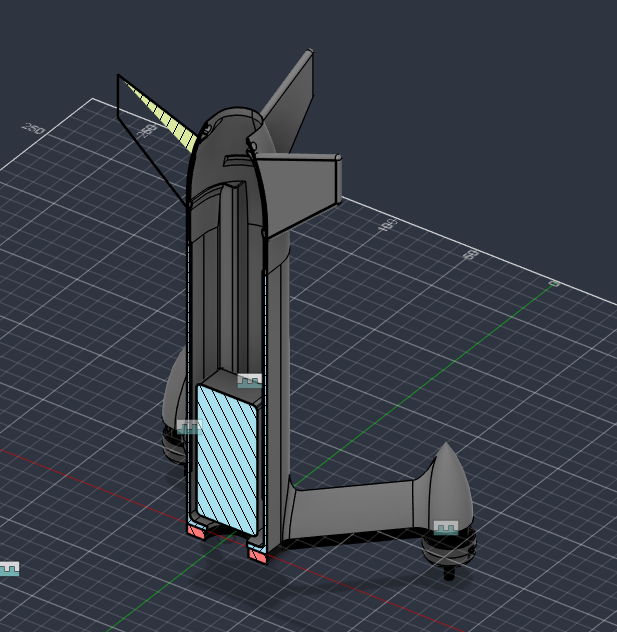The image size is (617, 632).
Task: Select the joint icon beside the left motor
Action: click(x=189, y=427)
